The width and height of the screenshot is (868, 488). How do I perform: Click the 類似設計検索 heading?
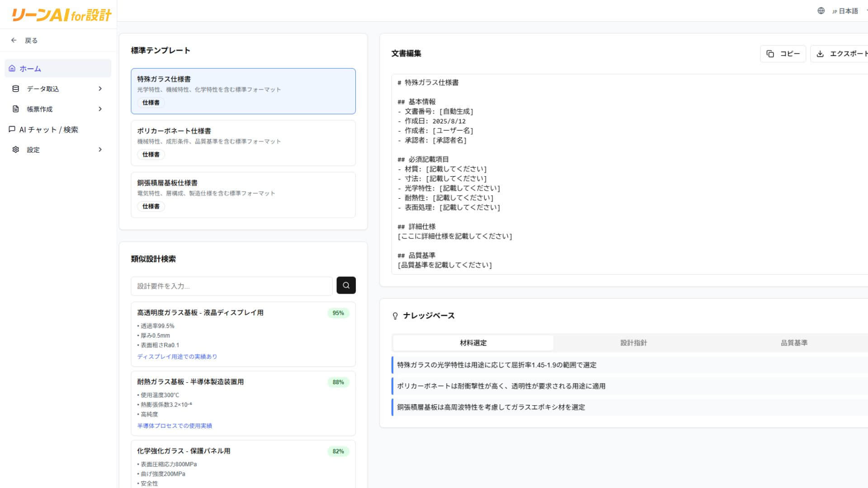pyautogui.click(x=153, y=259)
